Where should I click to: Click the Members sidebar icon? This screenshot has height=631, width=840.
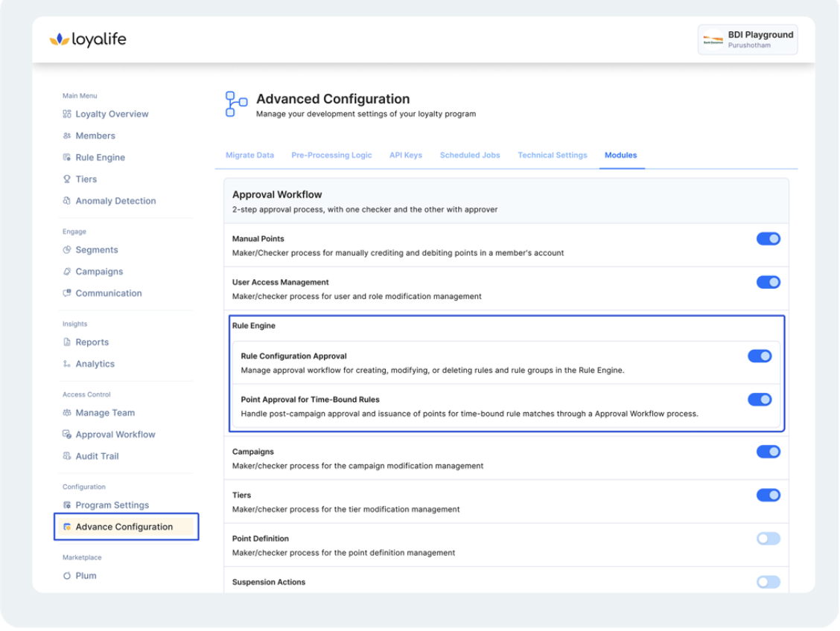[67, 136]
